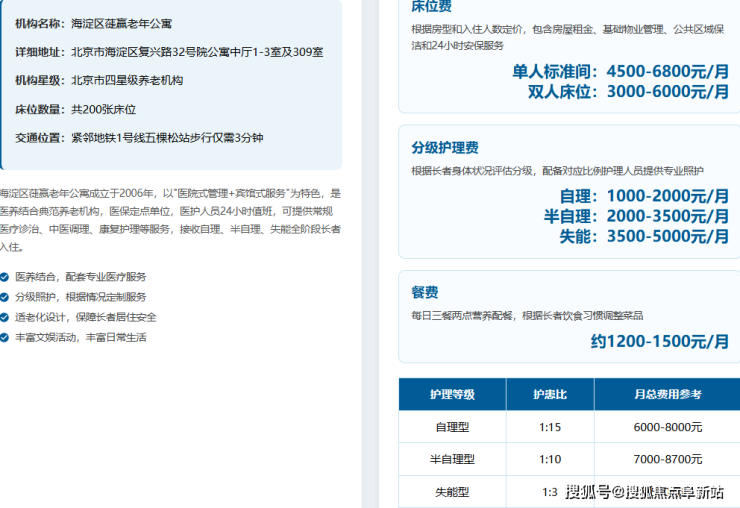
Task: Click the 床位数量 共200张床位 line
Action: point(76,110)
